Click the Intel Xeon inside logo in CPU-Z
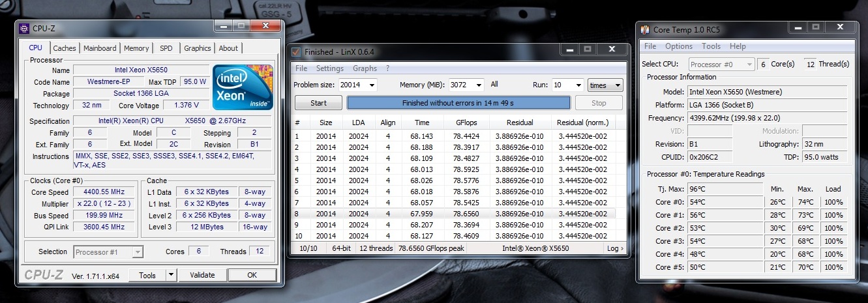Screen dimensions: 868x303 [x=243, y=87]
